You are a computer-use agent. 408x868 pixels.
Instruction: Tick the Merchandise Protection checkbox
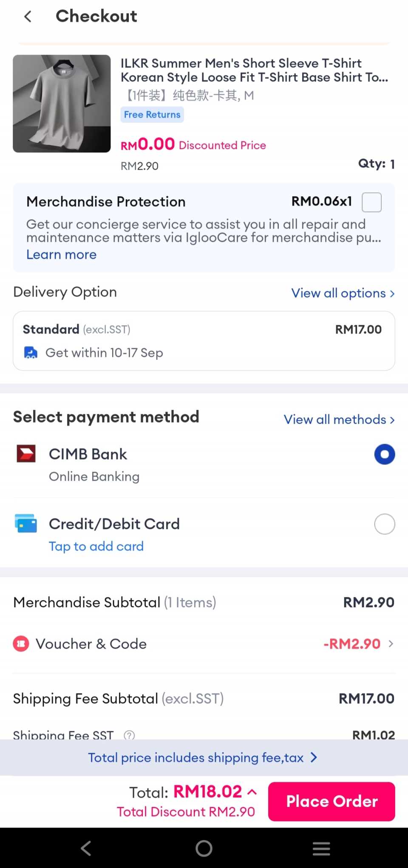pyautogui.click(x=371, y=202)
